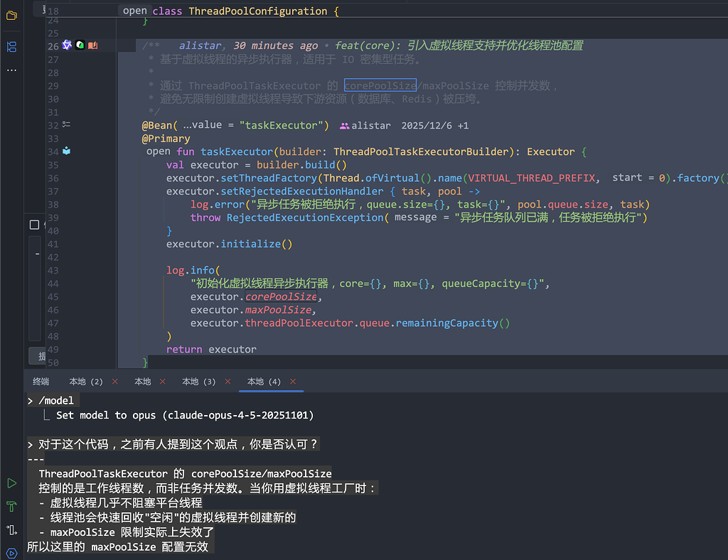
Task: Close the plain 本地 terminal tab
Action: click(163, 382)
